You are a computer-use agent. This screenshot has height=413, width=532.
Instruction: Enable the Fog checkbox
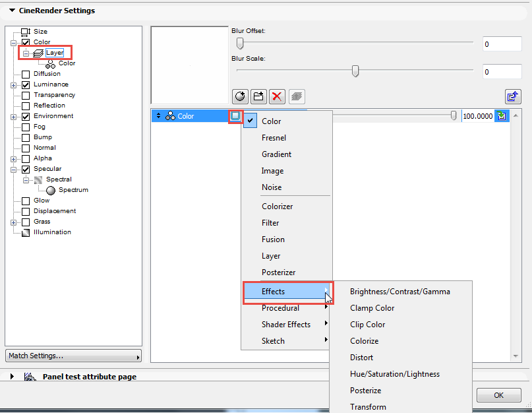[26, 127]
